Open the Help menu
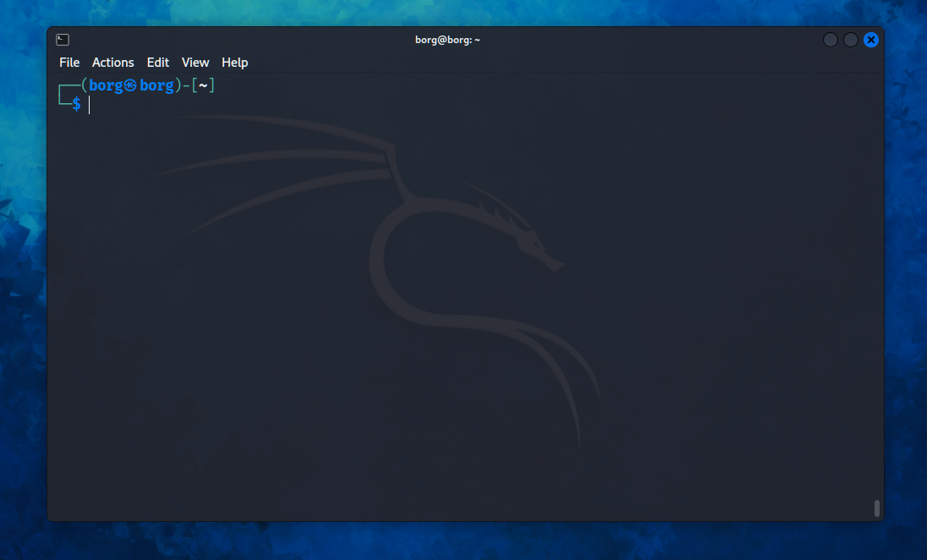 point(234,62)
